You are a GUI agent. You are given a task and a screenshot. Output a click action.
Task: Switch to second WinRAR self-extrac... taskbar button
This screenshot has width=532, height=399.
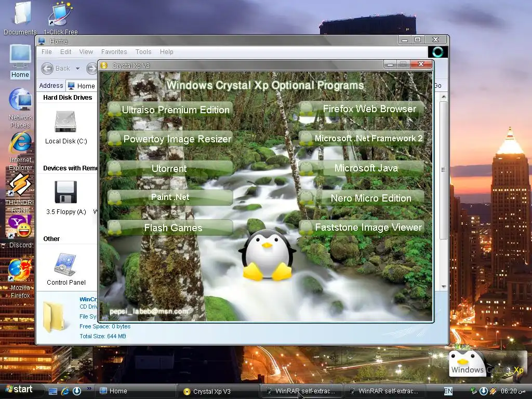coord(384,391)
